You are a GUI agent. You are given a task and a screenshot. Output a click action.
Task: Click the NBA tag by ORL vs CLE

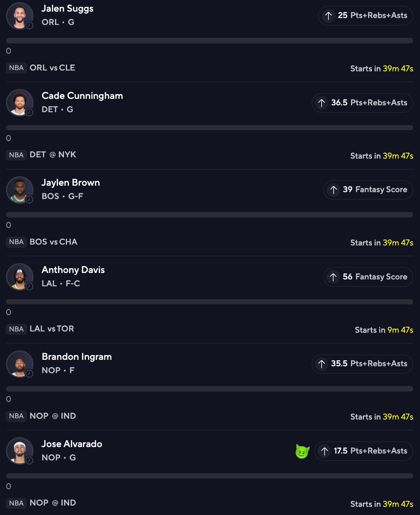coord(16,68)
